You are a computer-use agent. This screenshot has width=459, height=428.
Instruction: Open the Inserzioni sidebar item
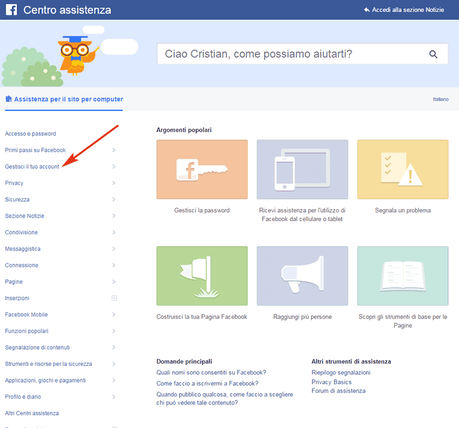point(17,298)
